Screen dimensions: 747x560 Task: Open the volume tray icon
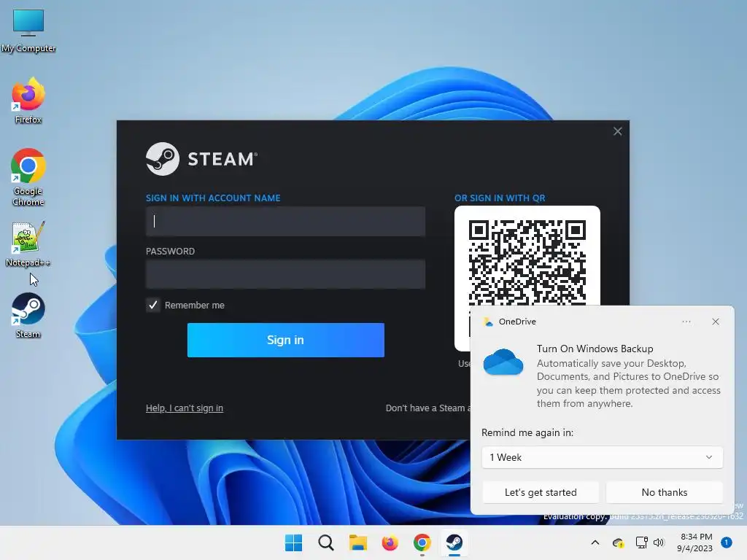(x=659, y=542)
